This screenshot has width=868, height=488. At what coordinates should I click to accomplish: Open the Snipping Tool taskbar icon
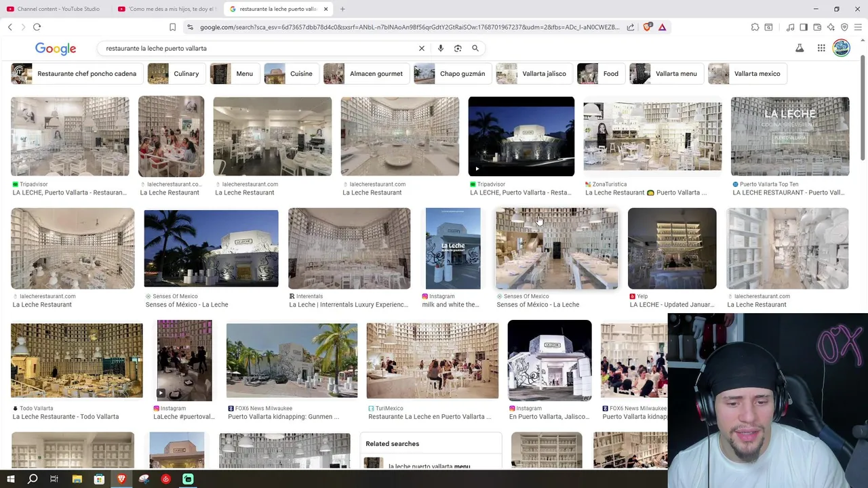click(144, 479)
